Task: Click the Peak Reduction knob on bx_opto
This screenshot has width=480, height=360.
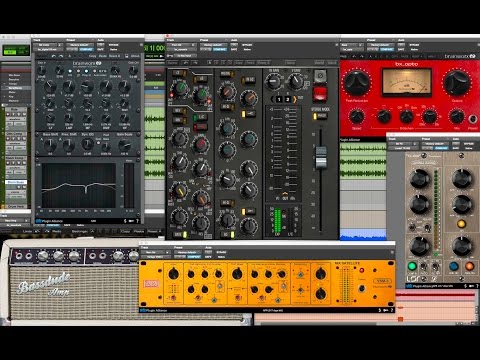Action: pyautogui.click(x=357, y=83)
